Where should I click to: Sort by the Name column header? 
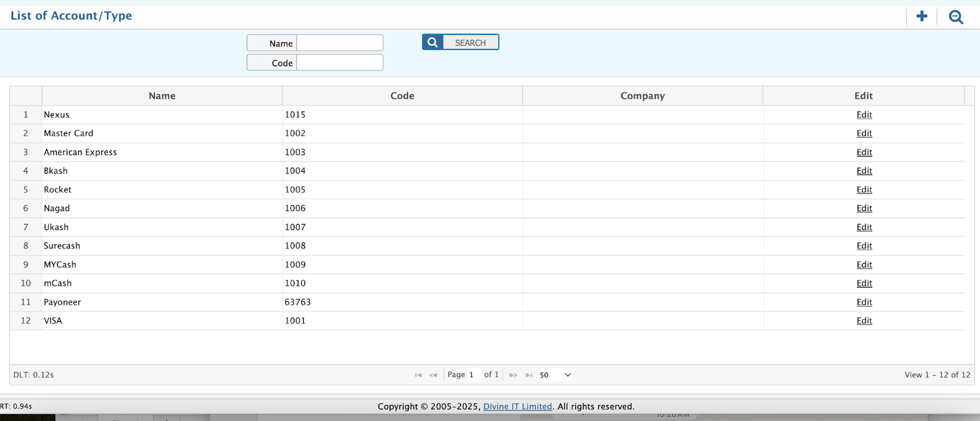coord(162,96)
